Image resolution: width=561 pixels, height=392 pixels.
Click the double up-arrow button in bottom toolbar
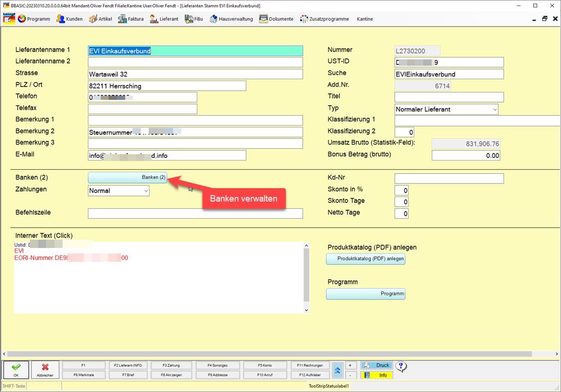(x=337, y=370)
